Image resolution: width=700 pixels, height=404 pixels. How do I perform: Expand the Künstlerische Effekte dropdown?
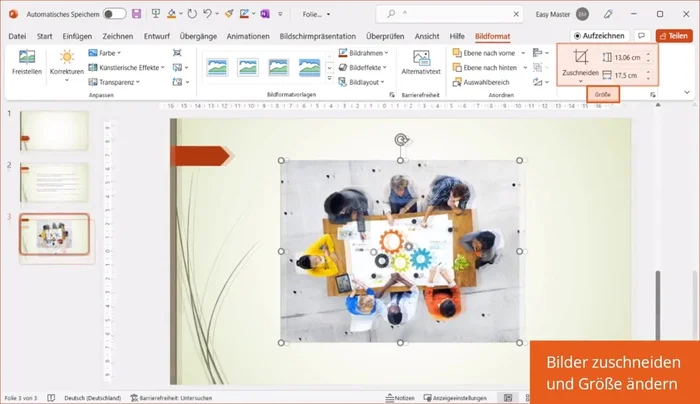[123, 67]
